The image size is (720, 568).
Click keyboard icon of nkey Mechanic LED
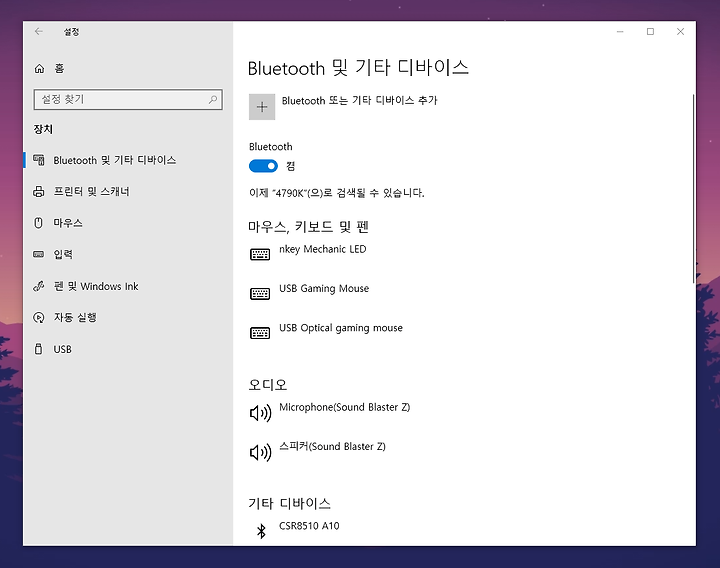(260, 254)
